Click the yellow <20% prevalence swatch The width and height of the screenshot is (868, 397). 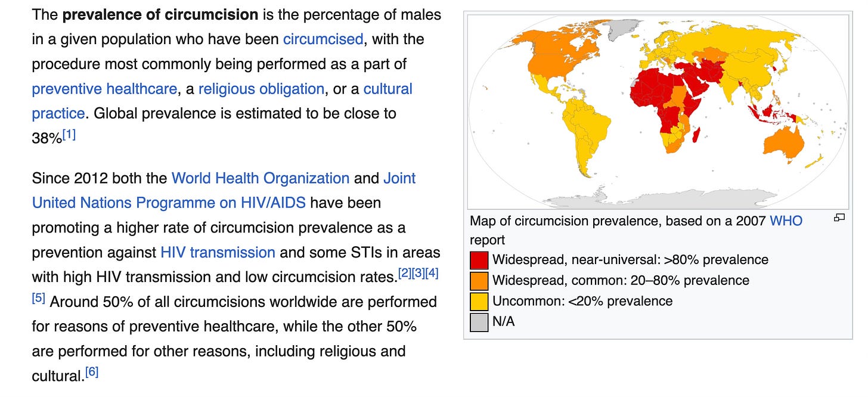coord(479,301)
